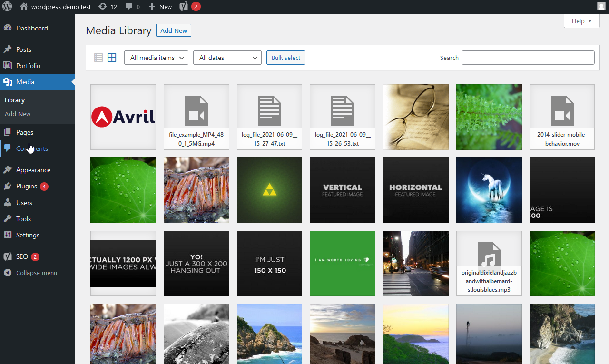609x364 pixels.
Task: Open the updates icon showing 12
Action: 108,7
